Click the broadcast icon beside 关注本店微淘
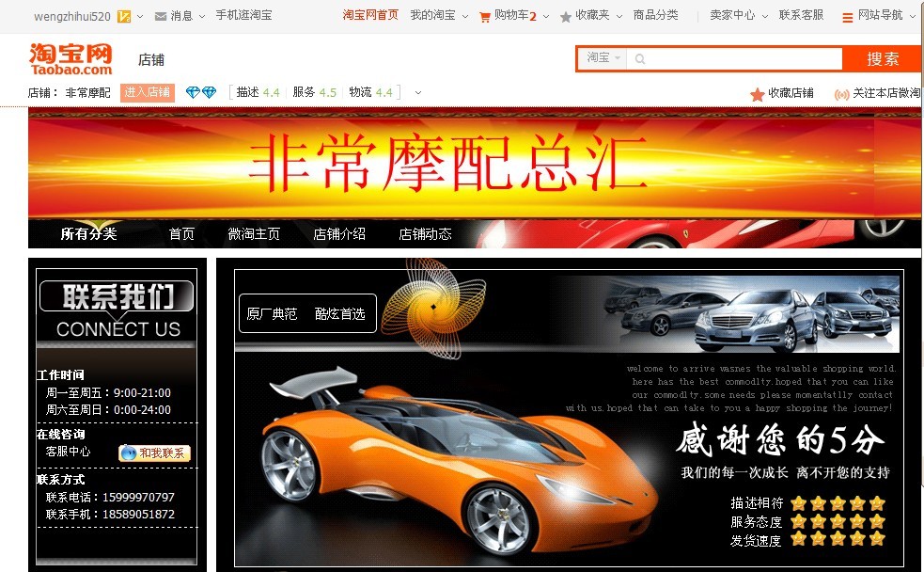 pyautogui.click(x=841, y=94)
